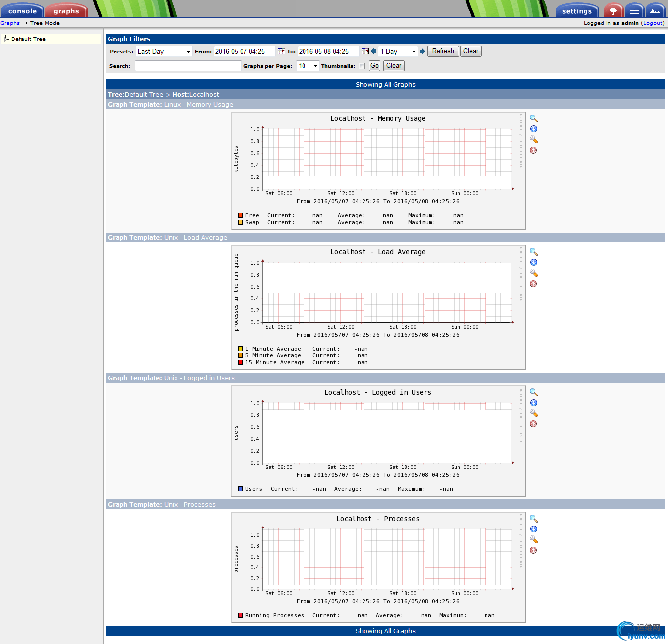Click 'Graph Template: Unix - Load Average' heading
Viewport: 668px width, 644px height.
[x=167, y=237]
